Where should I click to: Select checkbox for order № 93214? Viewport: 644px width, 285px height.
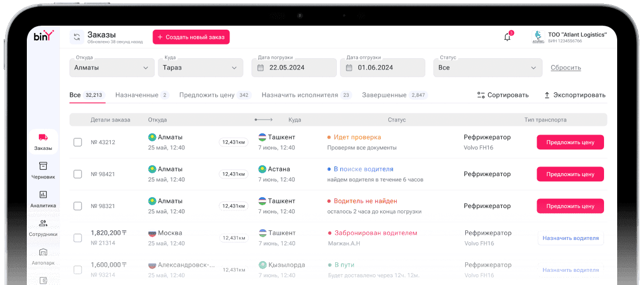coord(78,270)
